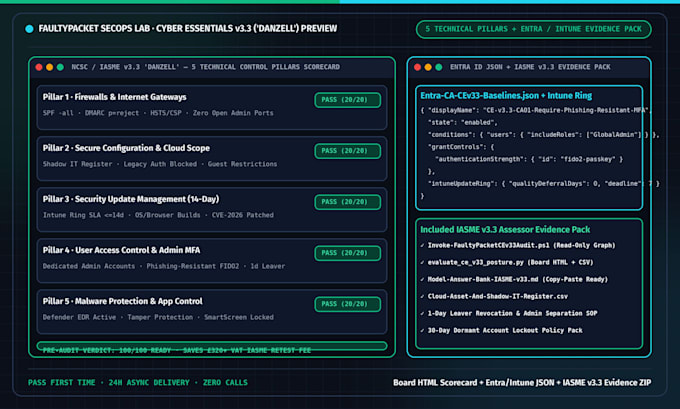
Task: Click PASS badge for Pillar 3 Security Update
Action: pos(347,202)
